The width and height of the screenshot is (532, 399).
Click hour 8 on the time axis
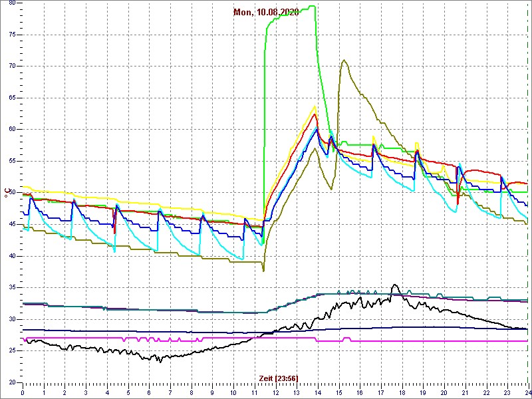191,392
